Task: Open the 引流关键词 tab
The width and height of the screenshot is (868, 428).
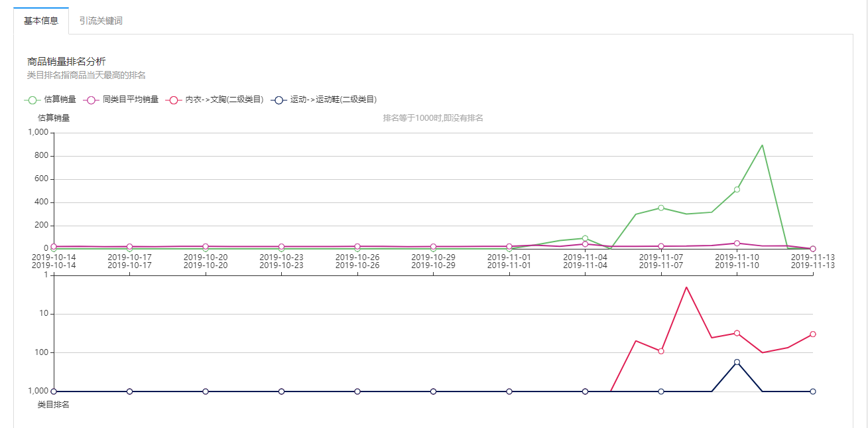Action: point(101,21)
